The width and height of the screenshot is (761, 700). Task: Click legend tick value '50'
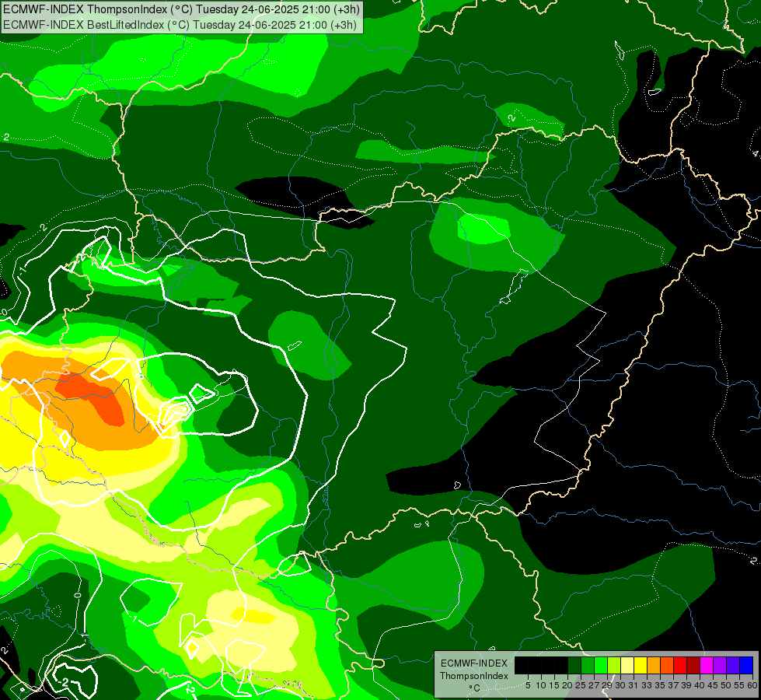pos(726,685)
